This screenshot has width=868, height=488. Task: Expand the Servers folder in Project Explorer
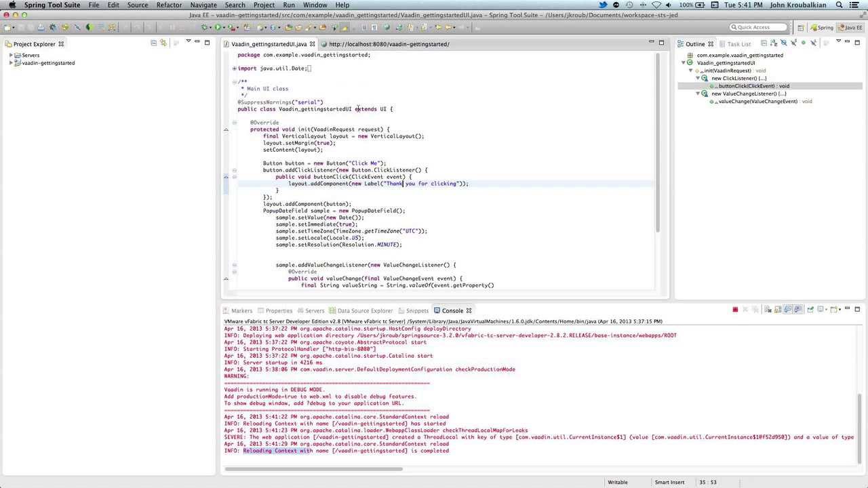point(11,56)
